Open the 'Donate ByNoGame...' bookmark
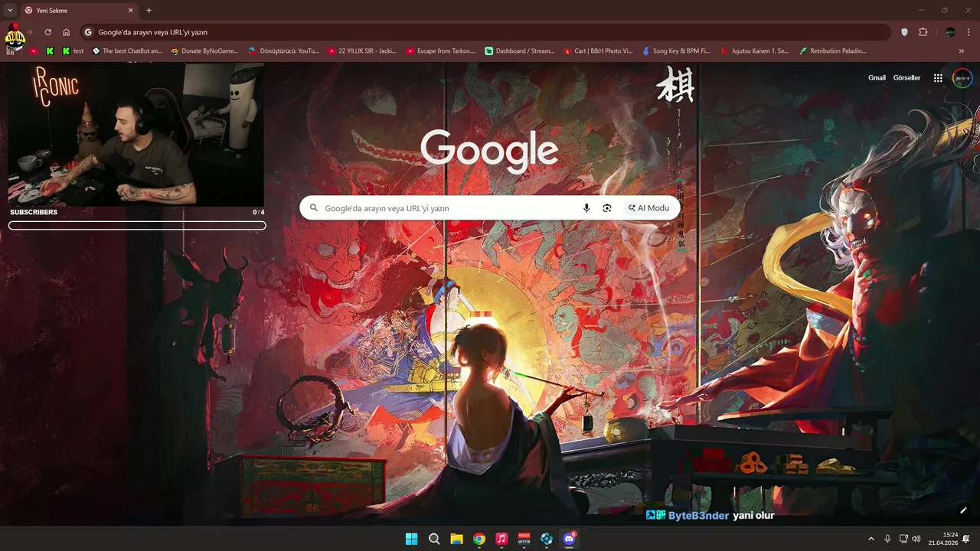980x551 pixels. coord(204,51)
